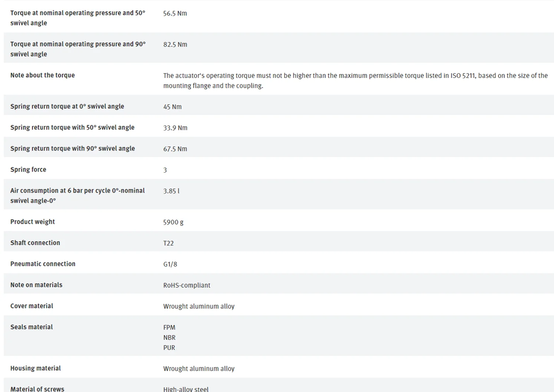Click the G1/8 pneumatic connection value

pos(170,264)
